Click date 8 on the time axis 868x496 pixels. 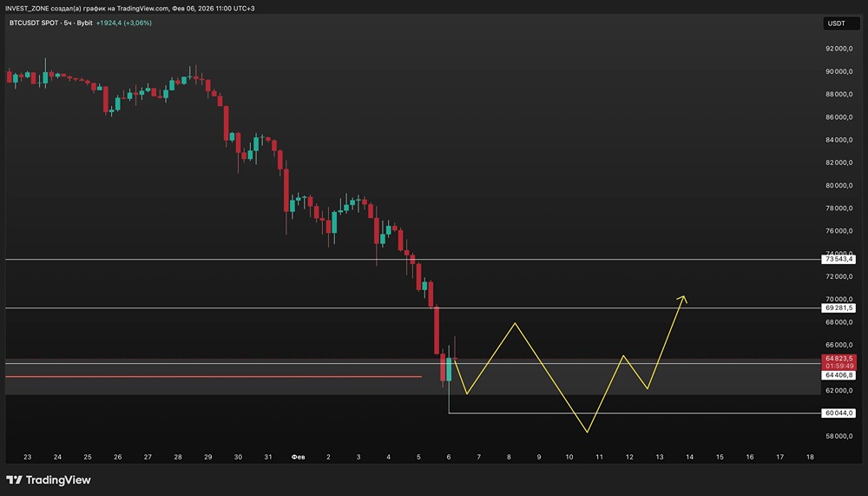click(x=509, y=457)
